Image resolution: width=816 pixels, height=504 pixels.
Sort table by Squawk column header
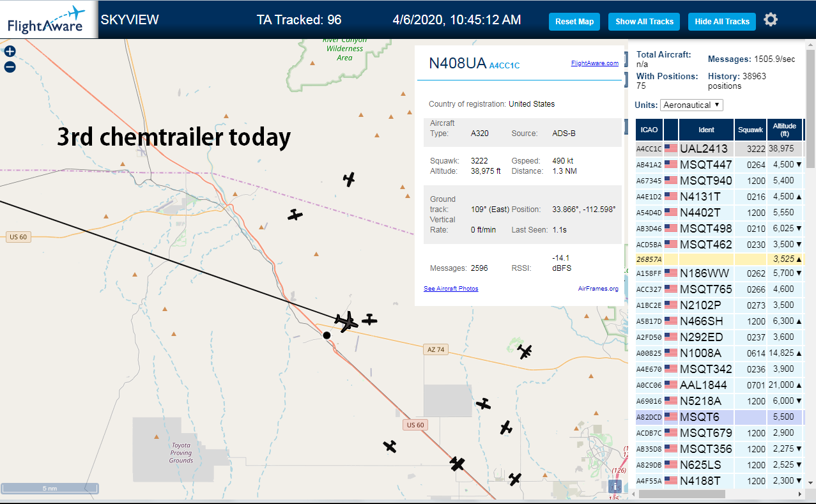[x=750, y=130]
